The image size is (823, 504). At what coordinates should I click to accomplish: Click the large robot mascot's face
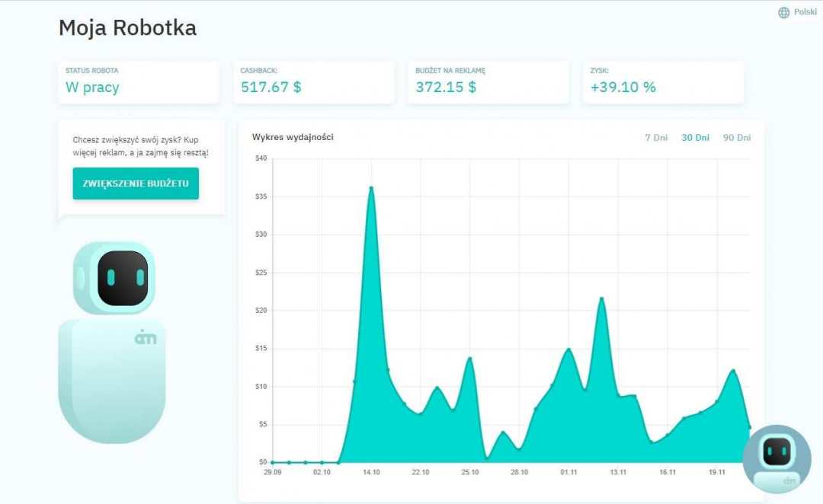coord(122,278)
